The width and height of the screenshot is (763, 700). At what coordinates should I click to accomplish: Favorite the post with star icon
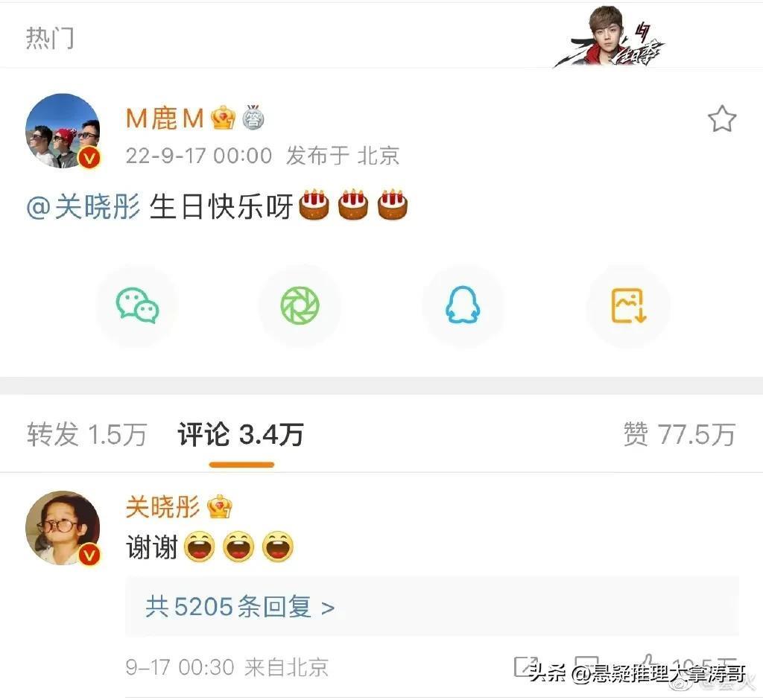click(x=721, y=119)
